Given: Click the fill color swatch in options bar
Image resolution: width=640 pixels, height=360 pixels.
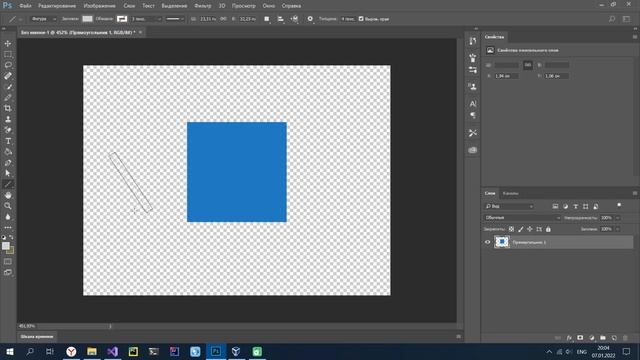Looking at the screenshot, I should point(87,19).
